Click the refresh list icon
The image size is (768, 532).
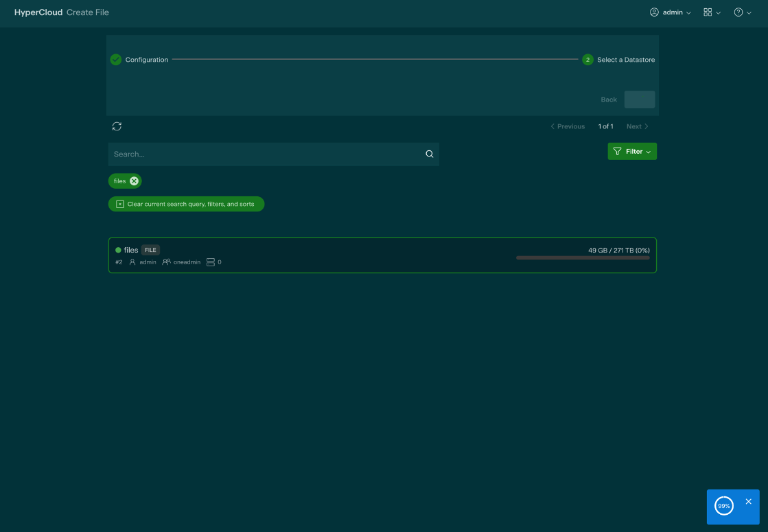point(117,126)
